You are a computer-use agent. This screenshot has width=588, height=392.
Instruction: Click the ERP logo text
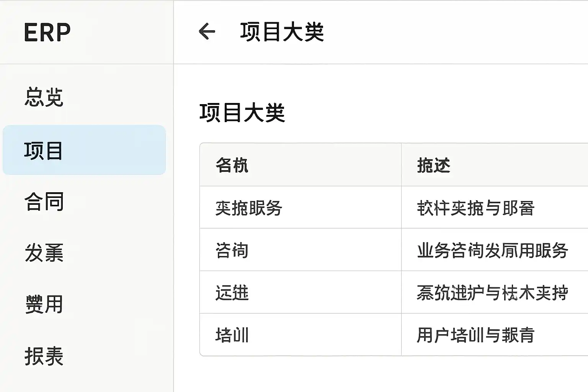(x=47, y=33)
